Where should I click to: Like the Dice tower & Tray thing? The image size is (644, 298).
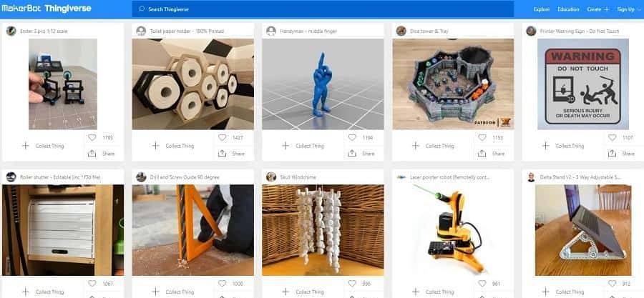(482, 138)
